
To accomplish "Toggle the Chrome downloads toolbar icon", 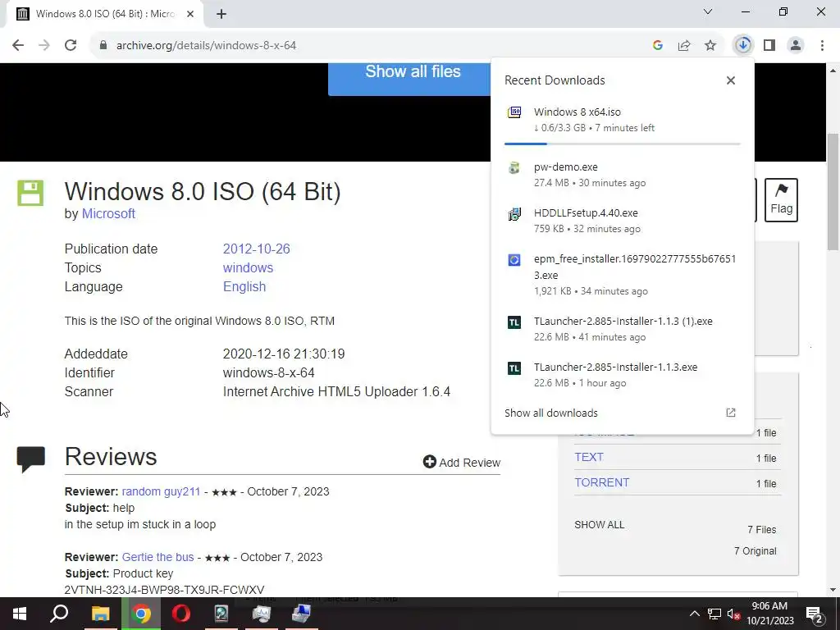I will click(743, 45).
